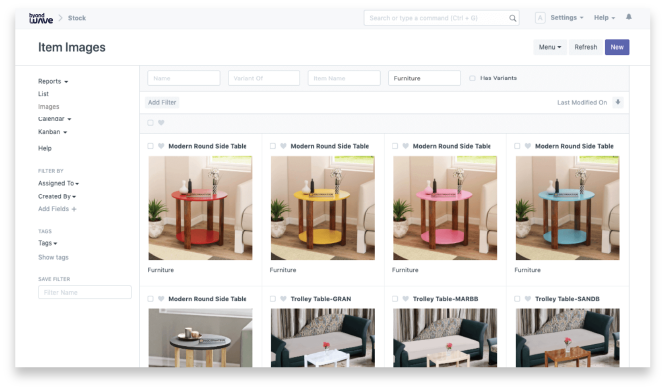Click the byond Wave logo
This screenshot has width=666, height=390.
(41, 18)
